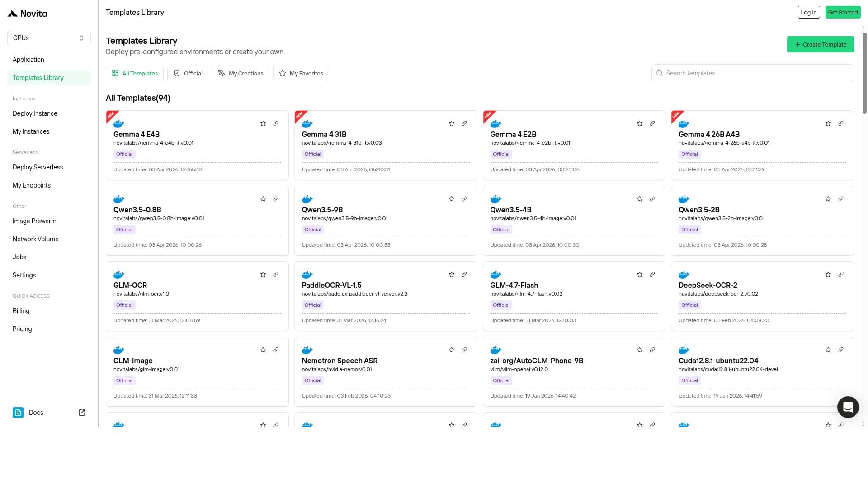Open the Pricing quick access link
Screen dimensions: 868x488
coord(49,329)
